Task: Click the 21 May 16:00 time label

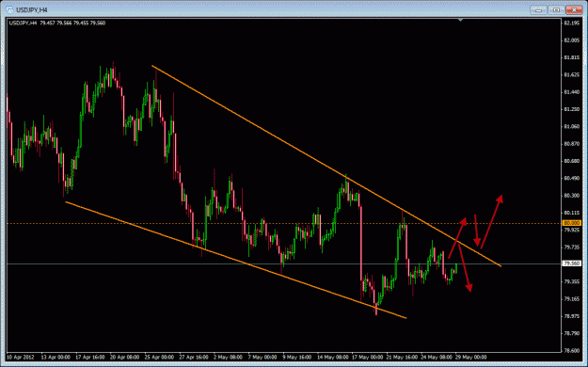Action: (402, 358)
